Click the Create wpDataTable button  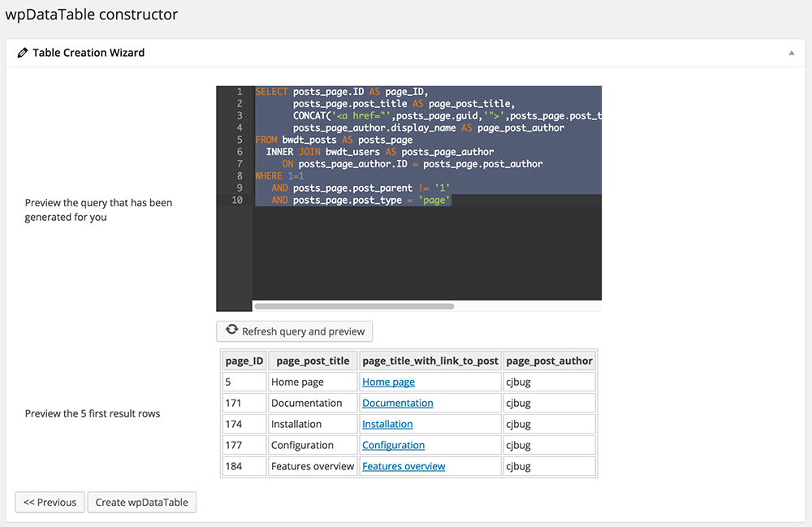pos(142,502)
